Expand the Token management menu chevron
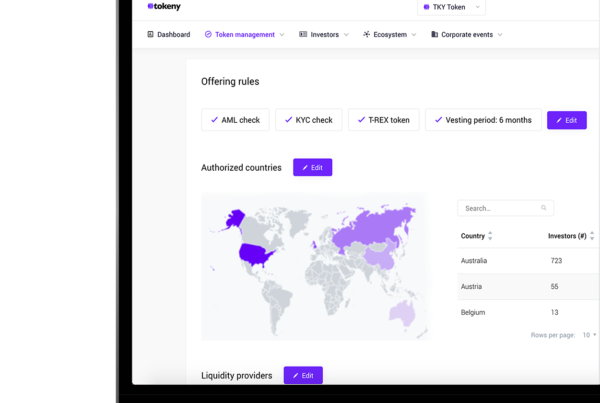Image resolution: width=600 pixels, height=403 pixels. pos(282,34)
